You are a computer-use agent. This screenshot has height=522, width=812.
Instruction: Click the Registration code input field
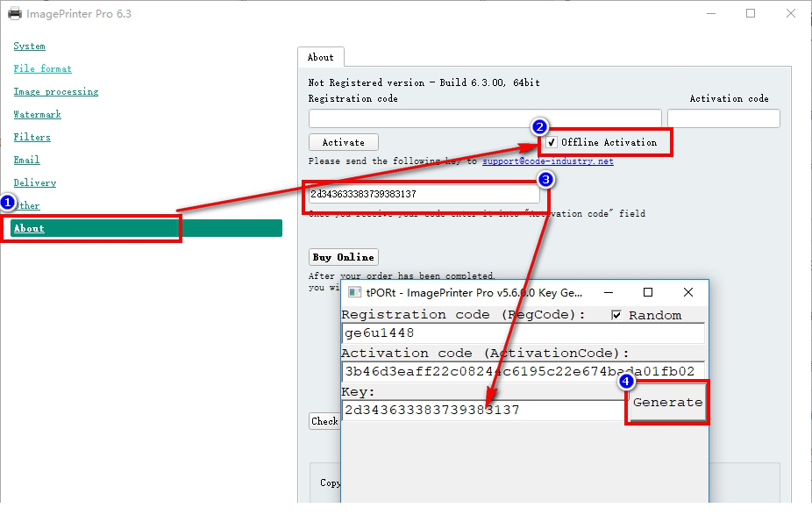[485, 118]
